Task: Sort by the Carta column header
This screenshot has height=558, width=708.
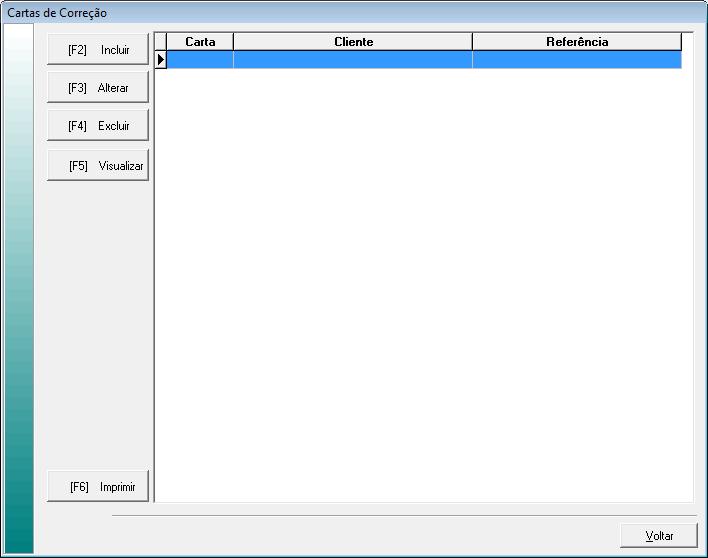Action: click(x=200, y=42)
